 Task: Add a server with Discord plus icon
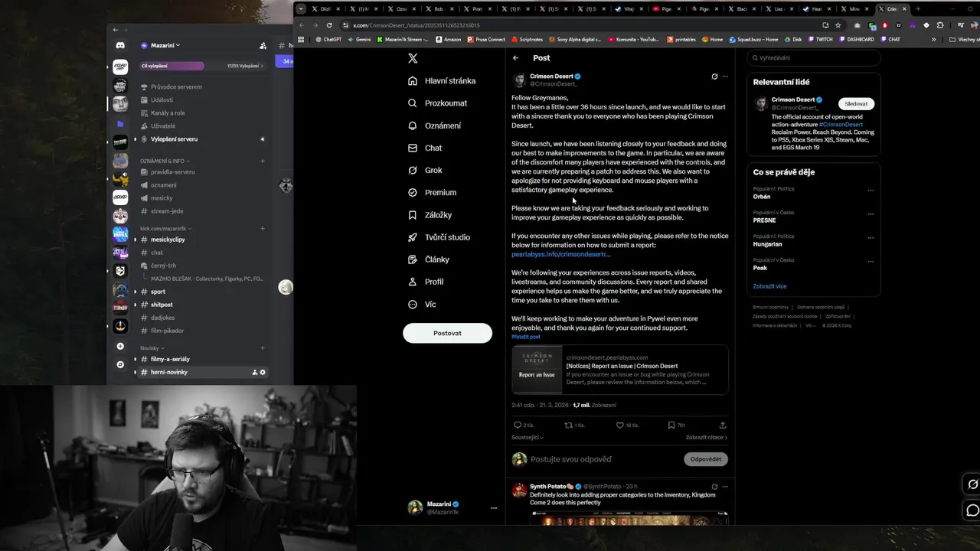pyautogui.click(x=120, y=347)
